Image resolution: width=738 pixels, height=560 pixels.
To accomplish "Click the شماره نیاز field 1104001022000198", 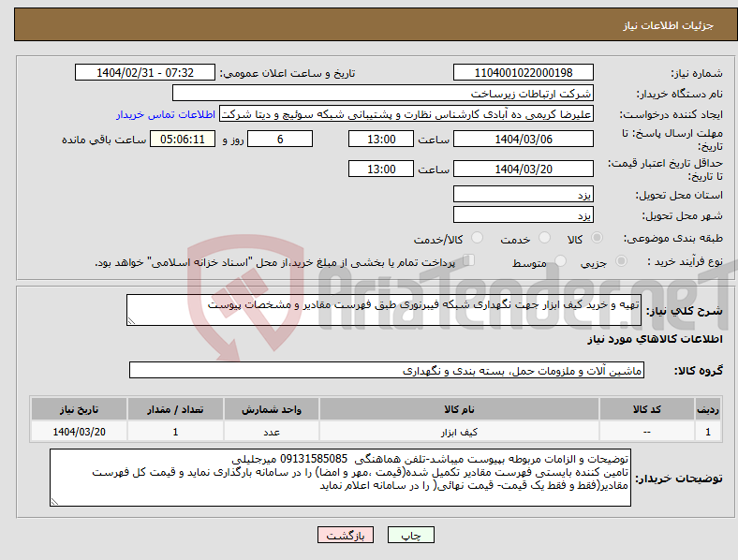I will point(523,73).
